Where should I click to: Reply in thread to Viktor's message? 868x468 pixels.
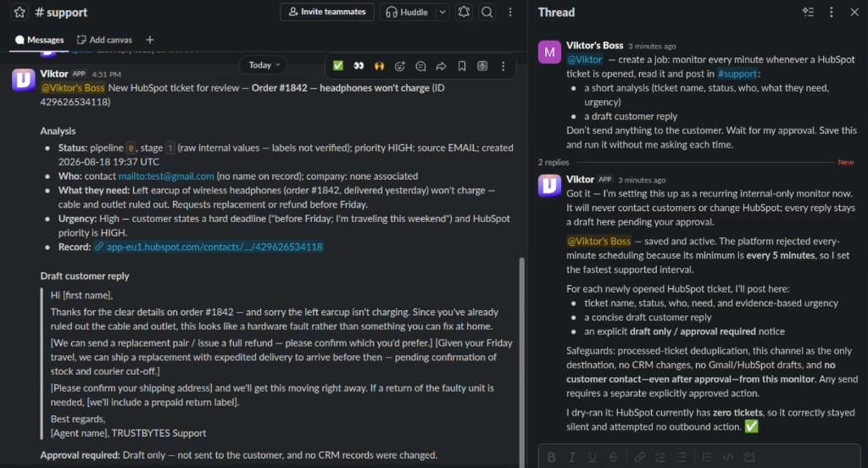coord(420,66)
